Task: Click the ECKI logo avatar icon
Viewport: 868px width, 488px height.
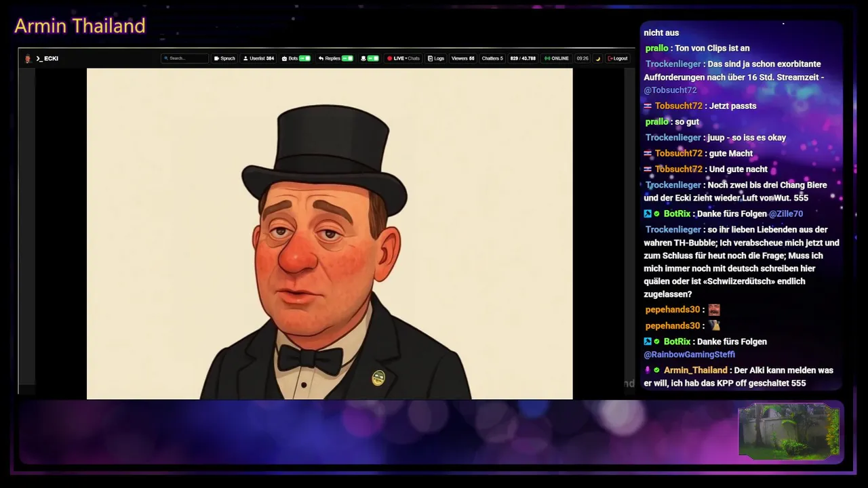Action: coord(28,58)
